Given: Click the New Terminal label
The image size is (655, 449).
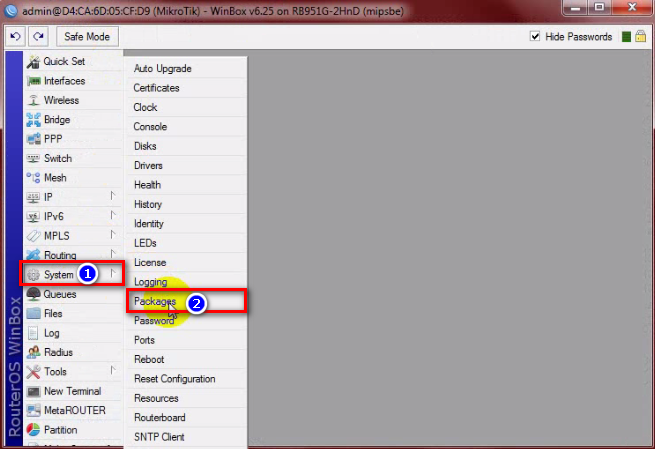Looking at the screenshot, I should (x=73, y=391).
